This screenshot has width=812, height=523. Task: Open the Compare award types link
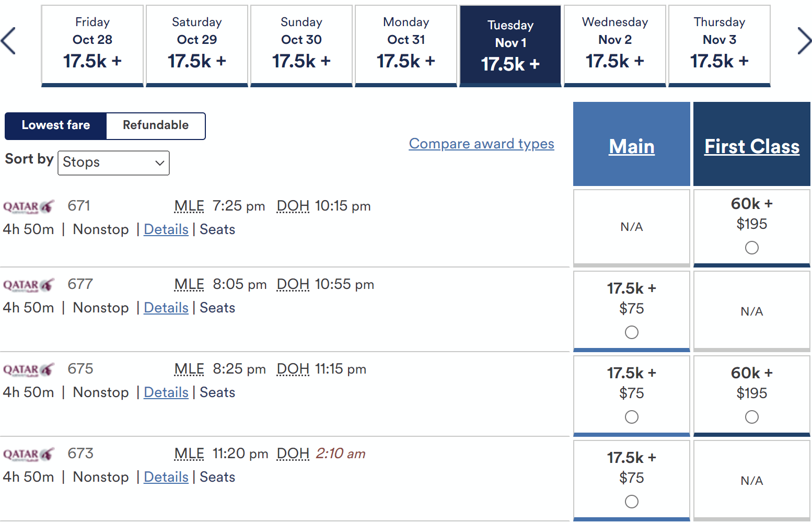pos(481,144)
